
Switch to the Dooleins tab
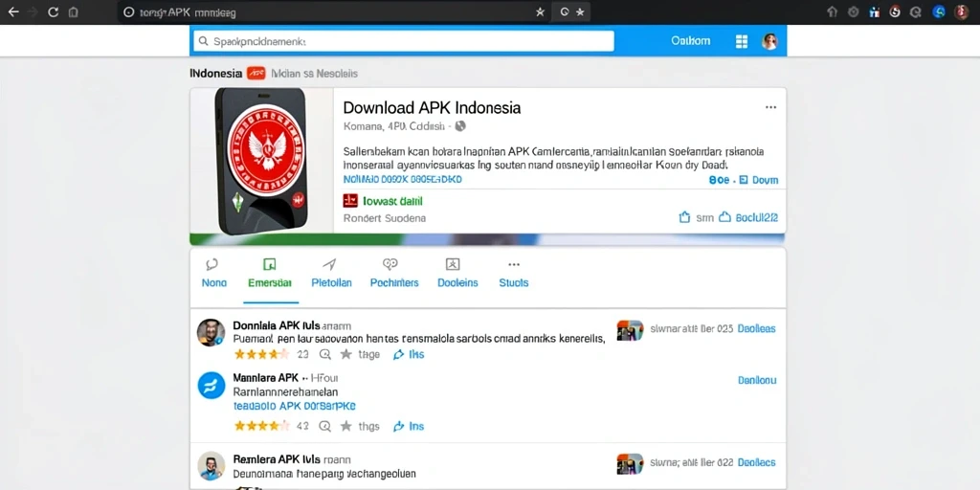(x=457, y=274)
